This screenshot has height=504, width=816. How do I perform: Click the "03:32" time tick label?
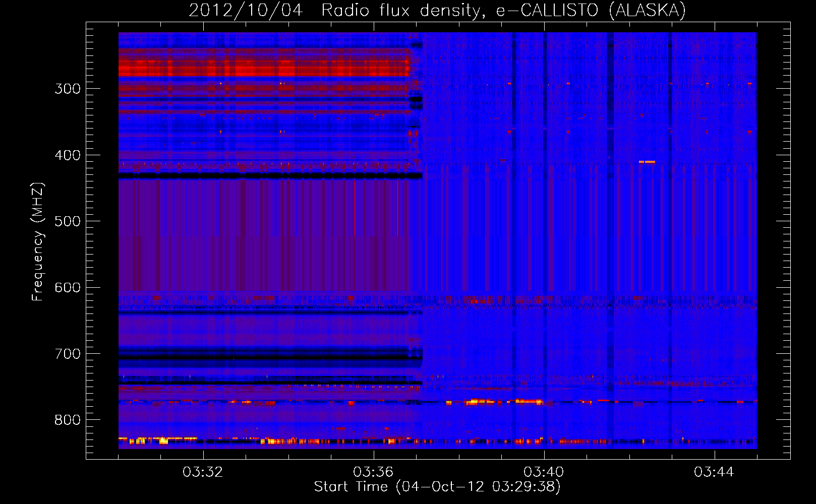pos(203,472)
